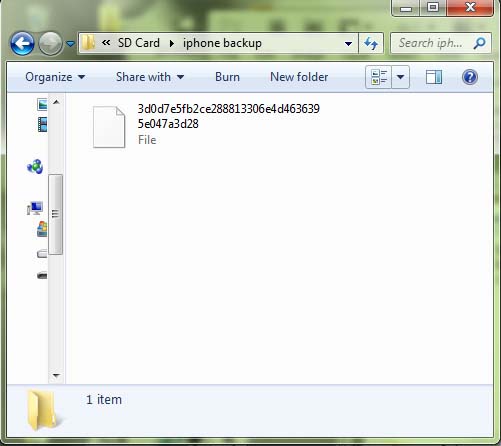Expand the view options dropdown arrow

click(x=401, y=77)
